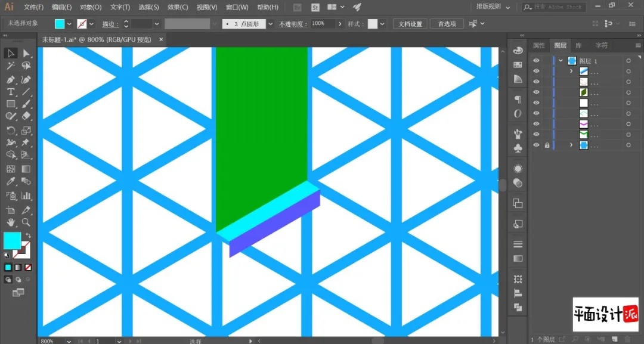Hide 图层 1 using its eye icon

pos(536,61)
